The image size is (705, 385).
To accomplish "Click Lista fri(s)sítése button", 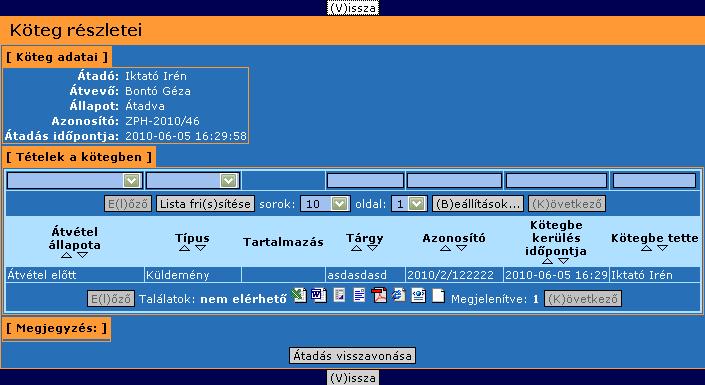I will 205,204.
